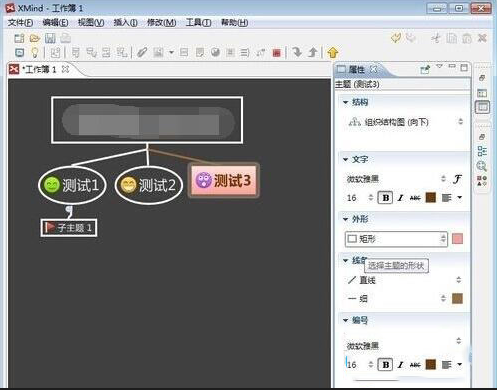The width and height of the screenshot is (497, 390).
Task: Click the text color swatch in 文字
Action: [x=431, y=198]
